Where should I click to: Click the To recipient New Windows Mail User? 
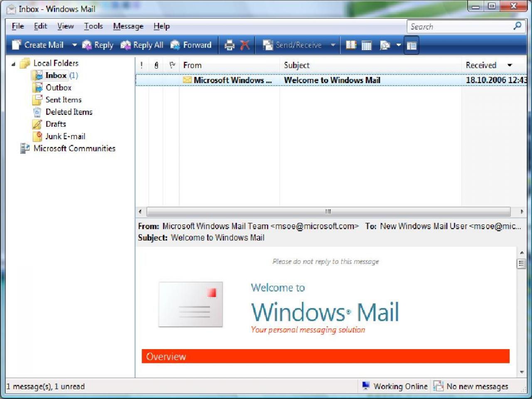coord(424,226)
